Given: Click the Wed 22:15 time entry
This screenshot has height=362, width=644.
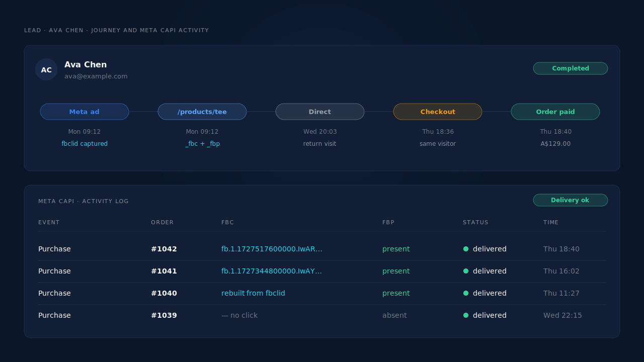Looking at the screenshot, I should (562, 315).
